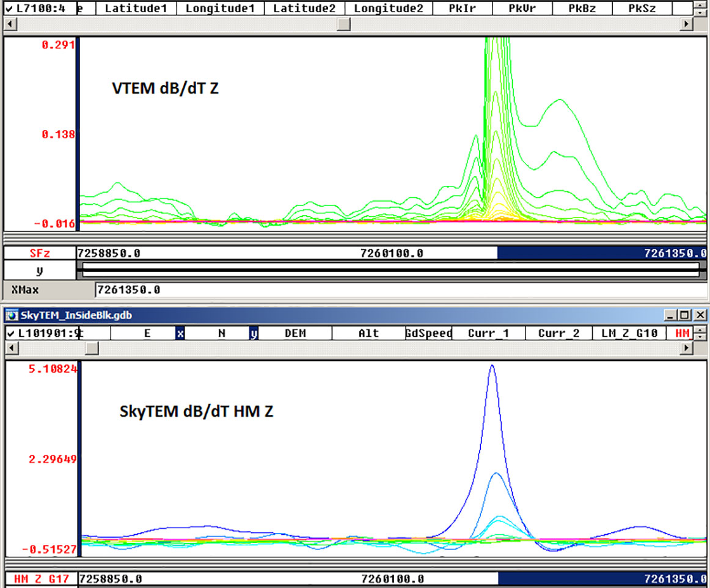Click the 2.29649 axis value in SkyTEM profile
This screenshot has height=588, width=710.
(x=53, y=459)
